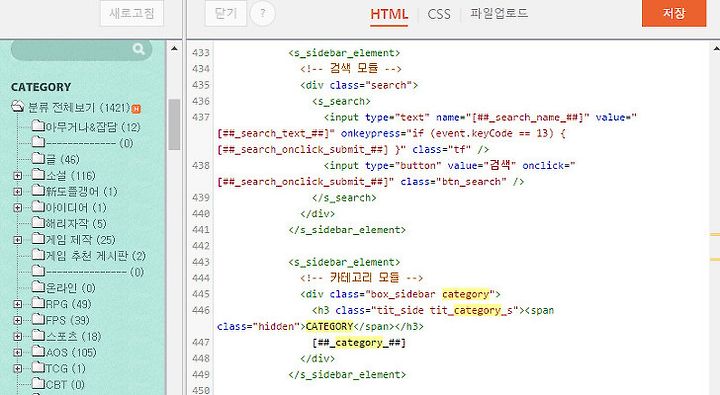Viewport: 720px width, 395px height.
Task: Expand the 소설 (116) category
Action: tap(17, 175)
